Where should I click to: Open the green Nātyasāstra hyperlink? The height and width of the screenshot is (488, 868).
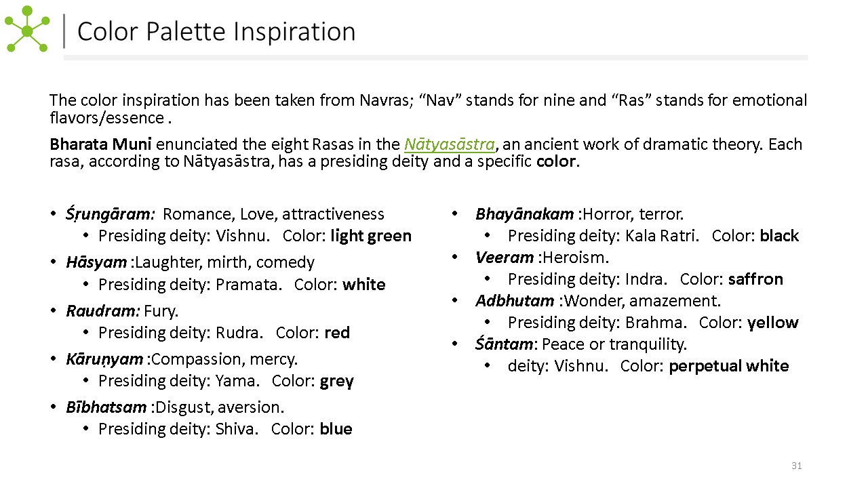(450, 144)
